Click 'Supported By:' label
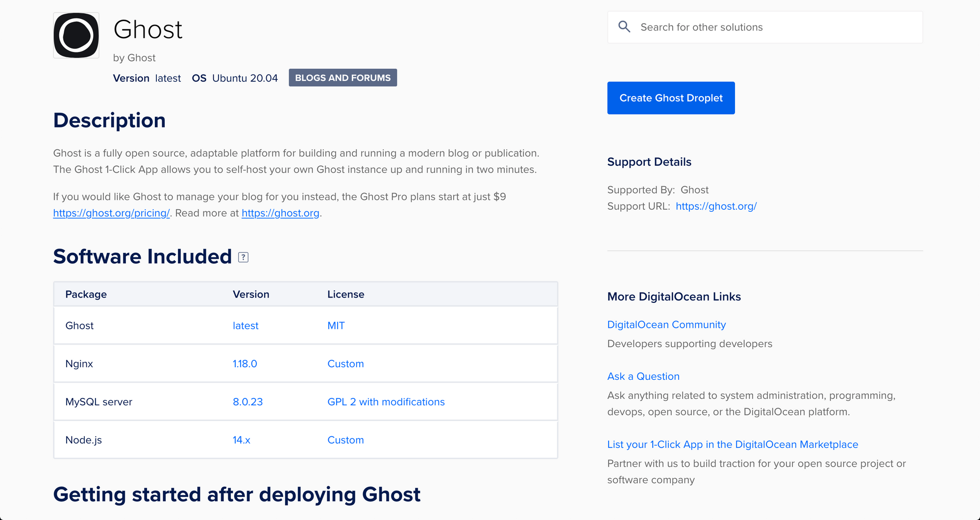The width and height of the screenshot is (980, 520). click(x=641, y=190)
